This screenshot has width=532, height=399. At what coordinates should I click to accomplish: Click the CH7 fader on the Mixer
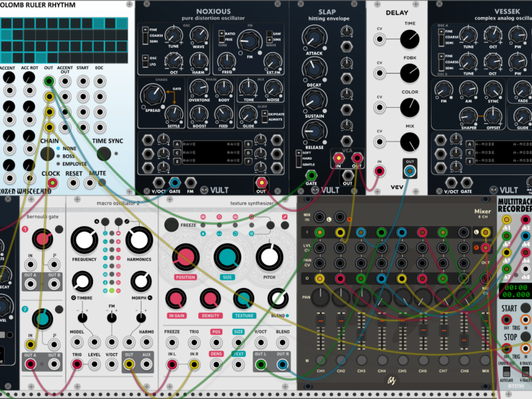click(444, 330)
